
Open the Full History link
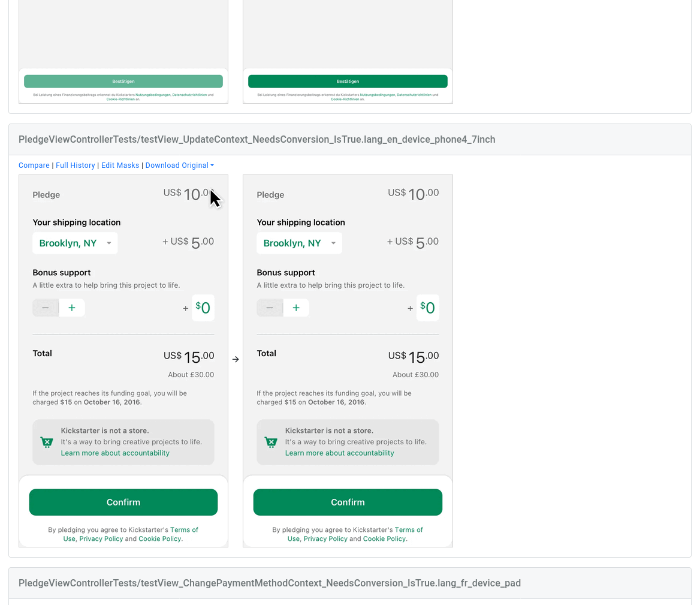pos(76,165)
